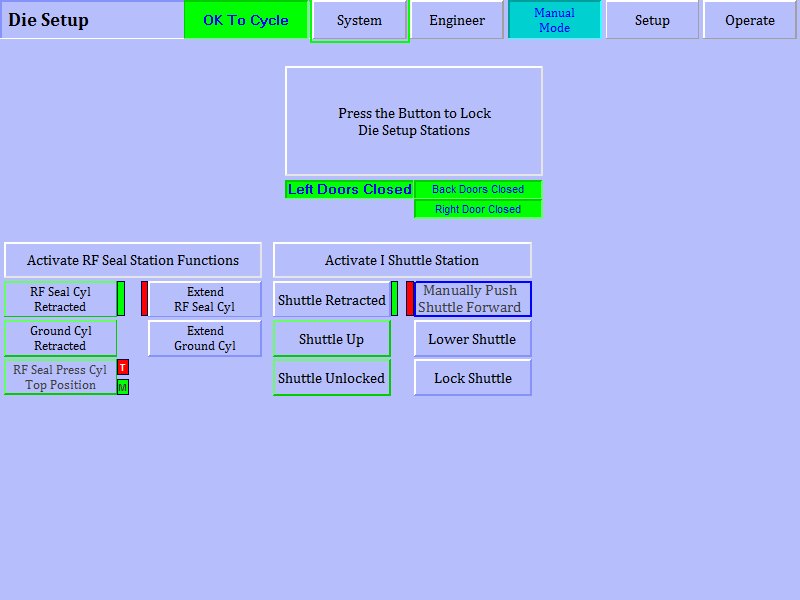This screenshot has height=600, width=800.
Task: Click the green M indicator box
Action: click(x=123, y=387)
